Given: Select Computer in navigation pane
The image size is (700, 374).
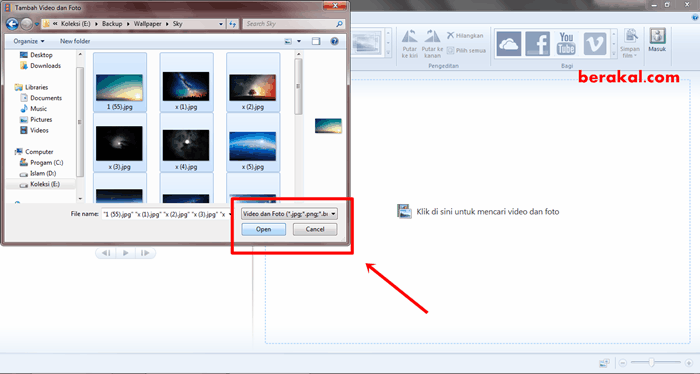Looking at the screenshot, I should click(34, 152).
